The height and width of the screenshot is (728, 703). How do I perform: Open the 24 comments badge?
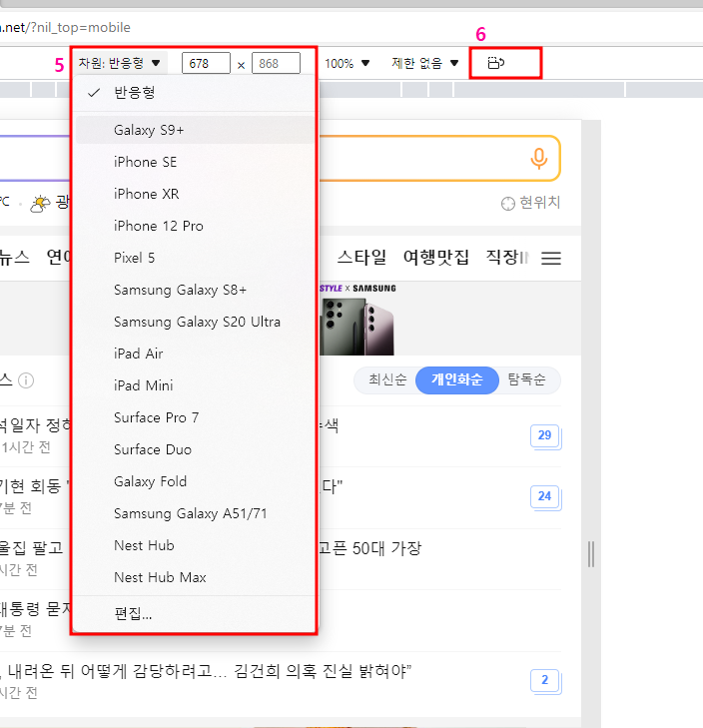point(545,497)
